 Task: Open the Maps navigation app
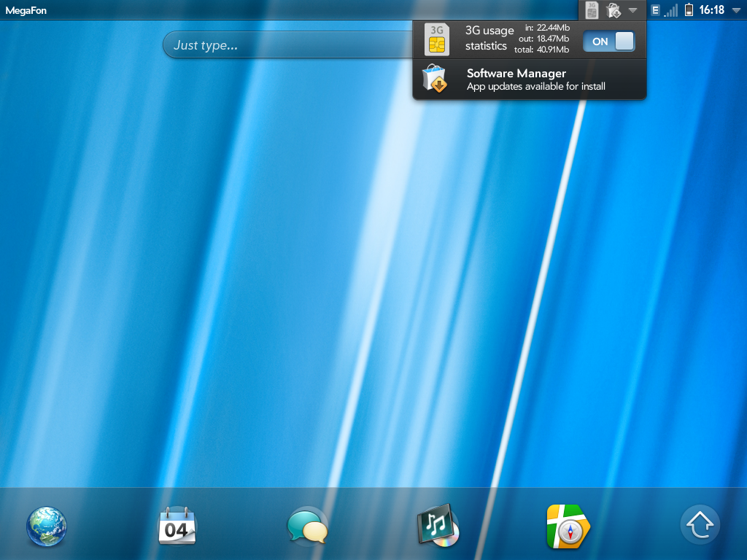568,526
